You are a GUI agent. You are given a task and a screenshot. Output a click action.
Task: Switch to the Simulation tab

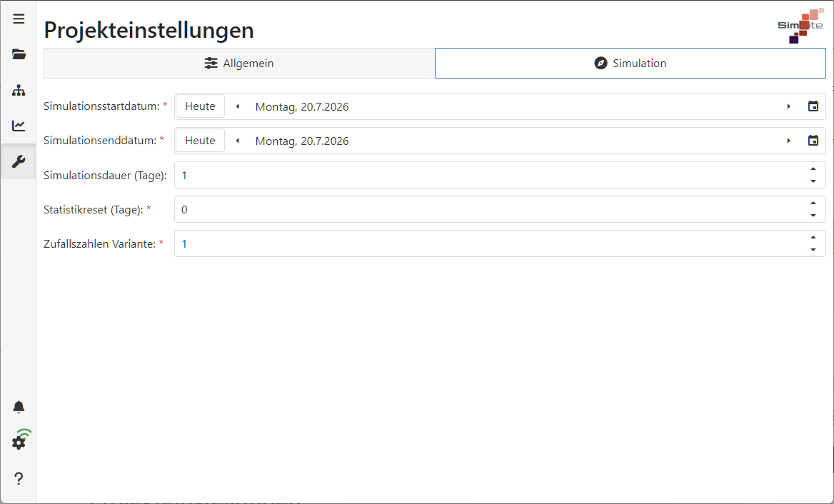(x=630, y=64)
